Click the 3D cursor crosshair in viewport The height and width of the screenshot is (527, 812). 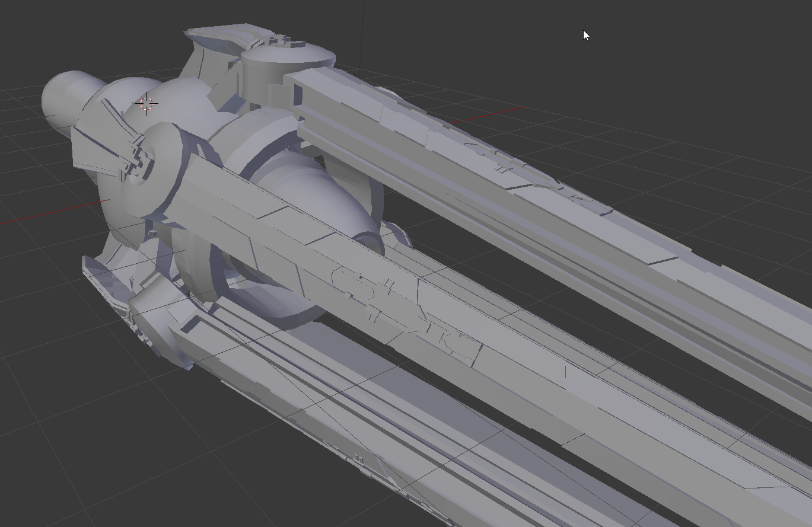coord(147,104)
